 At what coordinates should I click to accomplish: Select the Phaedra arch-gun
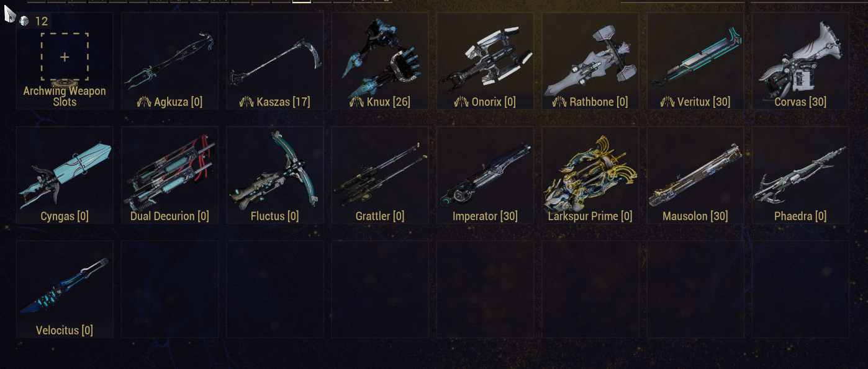coord(800,175)
